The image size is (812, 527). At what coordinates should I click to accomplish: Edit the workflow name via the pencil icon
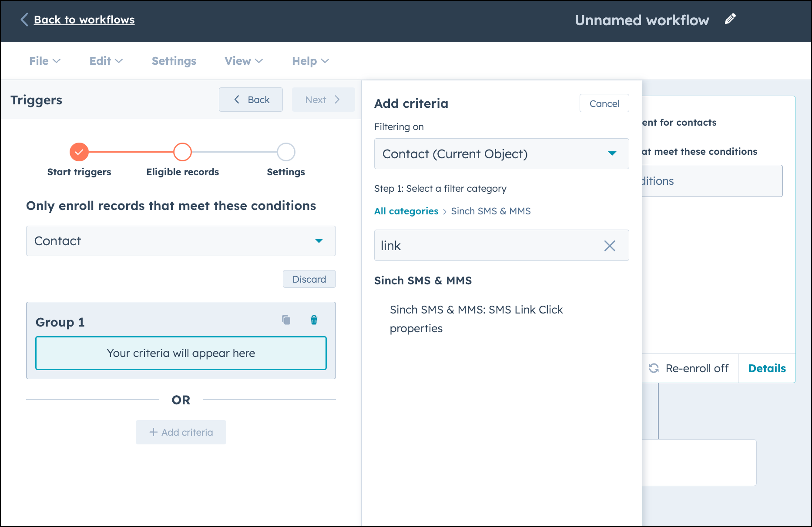click(x=731, y=18)
